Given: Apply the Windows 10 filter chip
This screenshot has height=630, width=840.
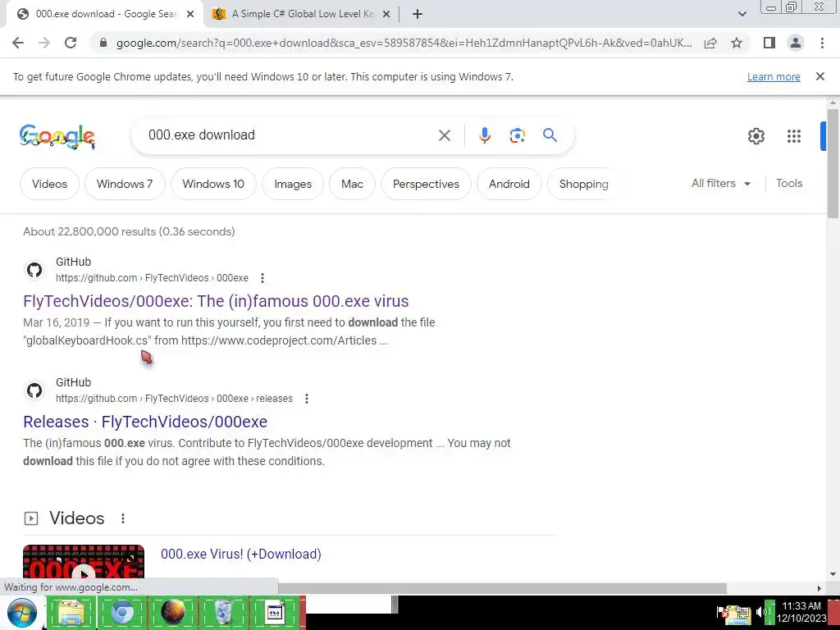Looking at the screenshot, I should (x=213, y=184).
